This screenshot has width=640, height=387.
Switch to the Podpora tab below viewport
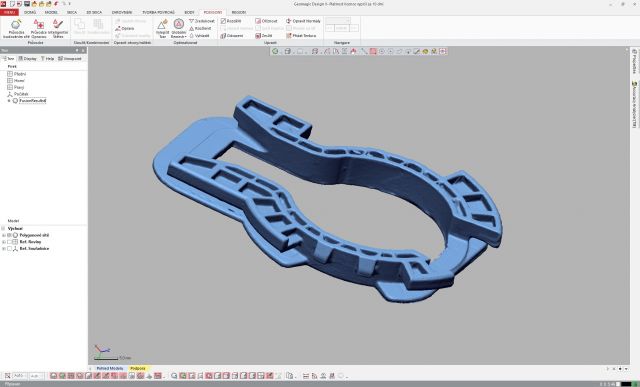click(x=138, y=368)
